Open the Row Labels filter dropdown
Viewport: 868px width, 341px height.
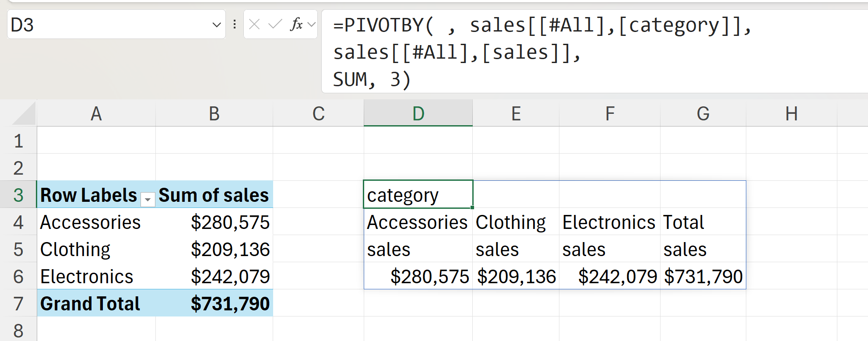tap(148, 200)
